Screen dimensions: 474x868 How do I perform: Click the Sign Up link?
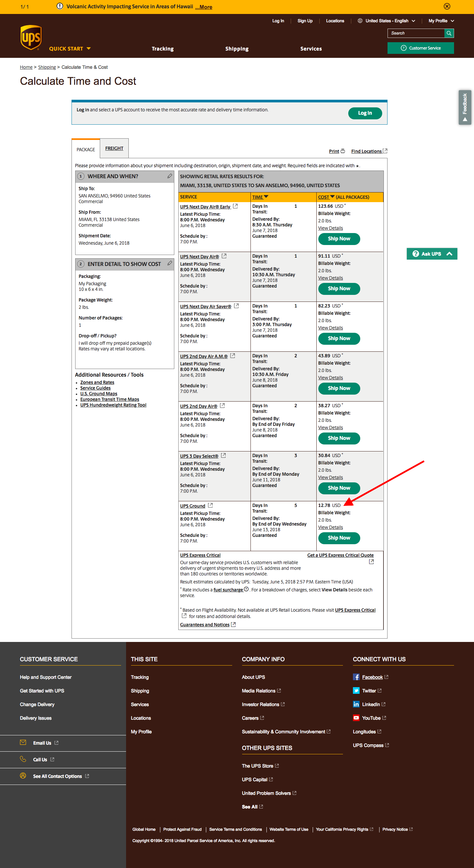[x=305, y=21]
